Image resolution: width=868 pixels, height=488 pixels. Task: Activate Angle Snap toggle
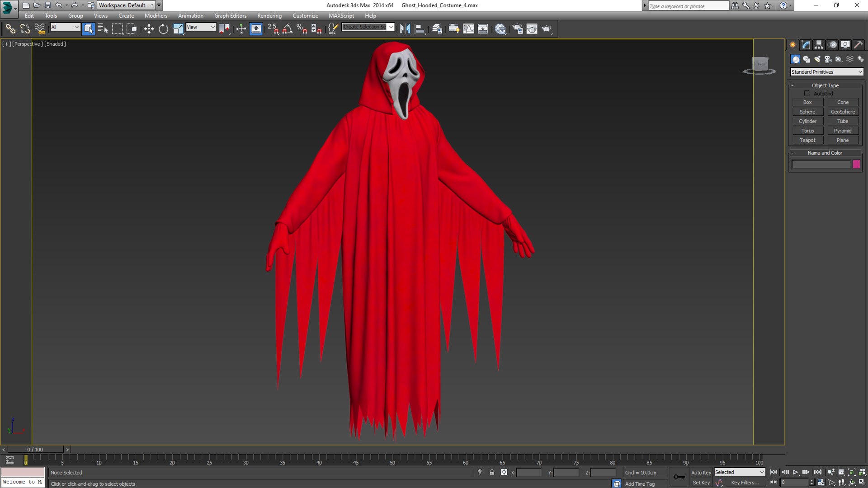click(x=288, y=29)
